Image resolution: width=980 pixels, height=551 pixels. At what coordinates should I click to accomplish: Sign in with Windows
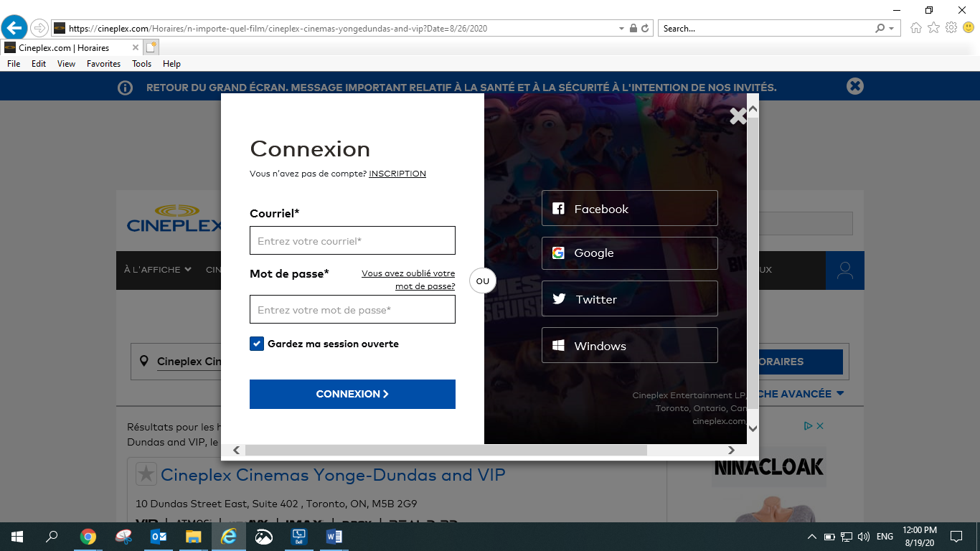pos(629,346)
